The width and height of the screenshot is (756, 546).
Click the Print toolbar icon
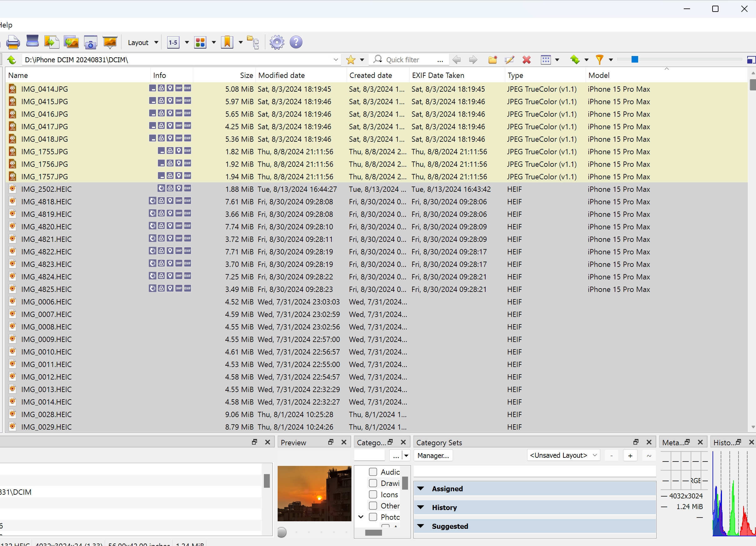coord(13,42)
